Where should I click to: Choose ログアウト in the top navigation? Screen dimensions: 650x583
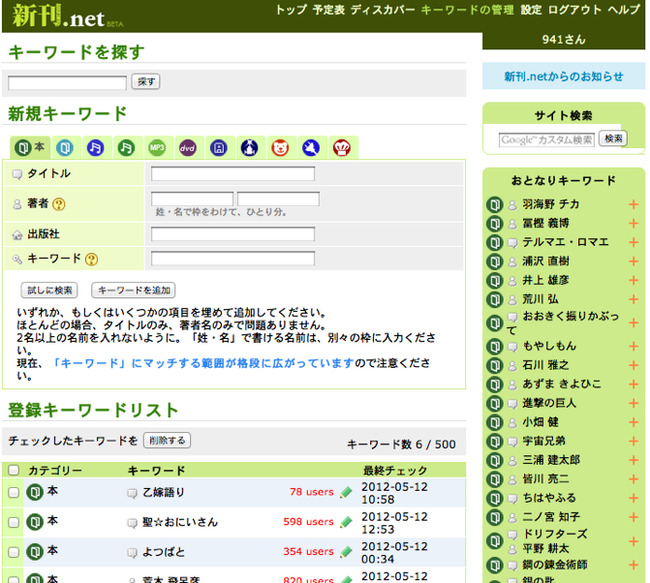[575, 10]
